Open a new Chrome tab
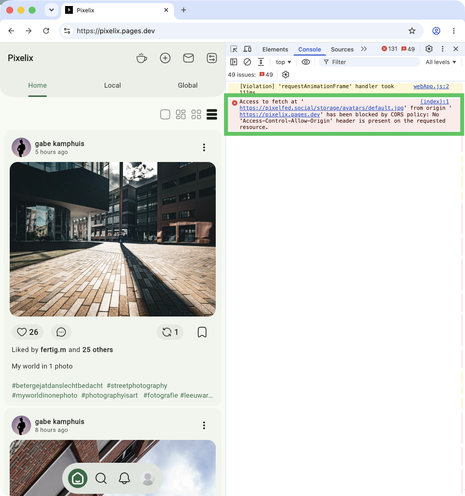 coord(183,10)
